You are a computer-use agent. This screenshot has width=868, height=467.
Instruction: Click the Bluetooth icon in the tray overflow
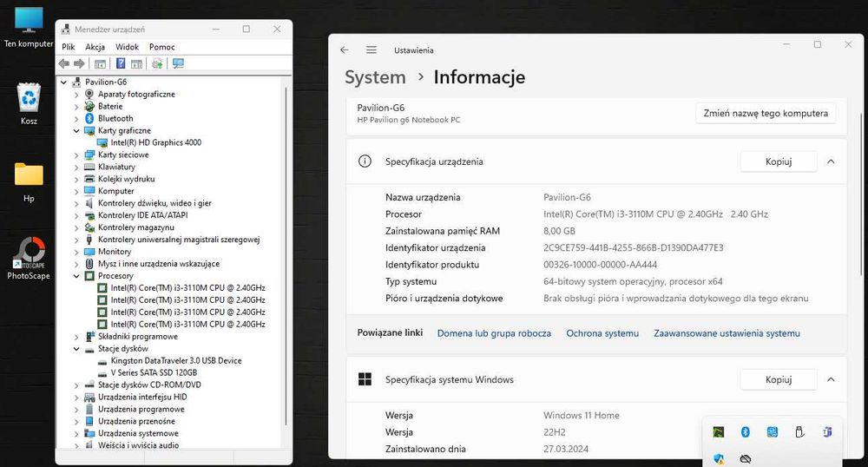(745, 431)
